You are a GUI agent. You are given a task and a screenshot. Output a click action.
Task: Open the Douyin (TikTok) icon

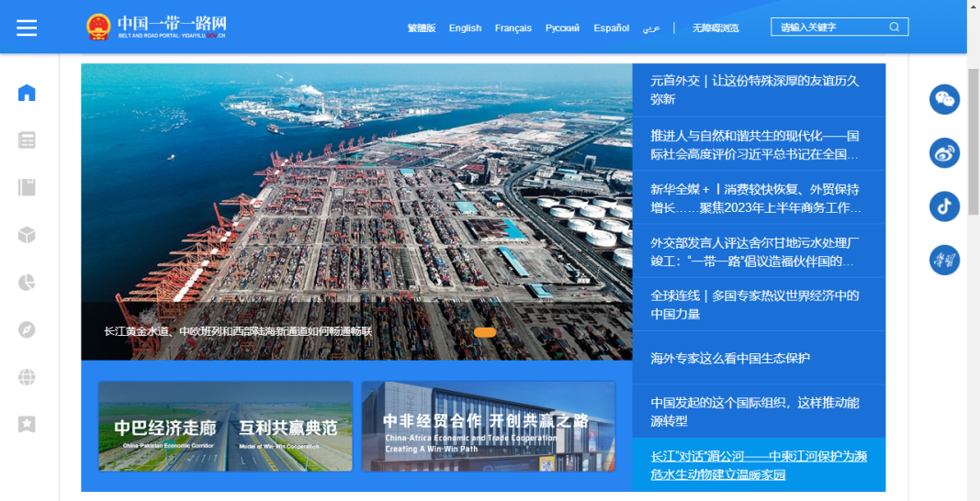pyautogui.click(x=944, y=206)
